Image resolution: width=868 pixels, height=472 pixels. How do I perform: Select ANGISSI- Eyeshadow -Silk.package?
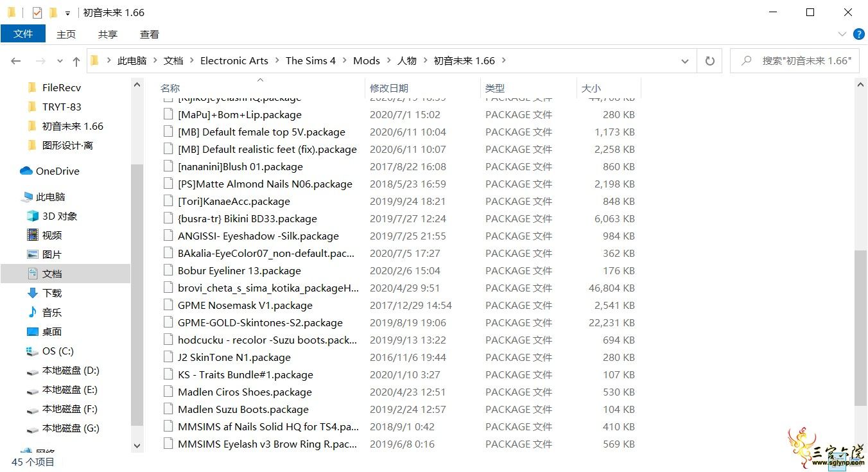pyautogui.click(x=258, y=236)
